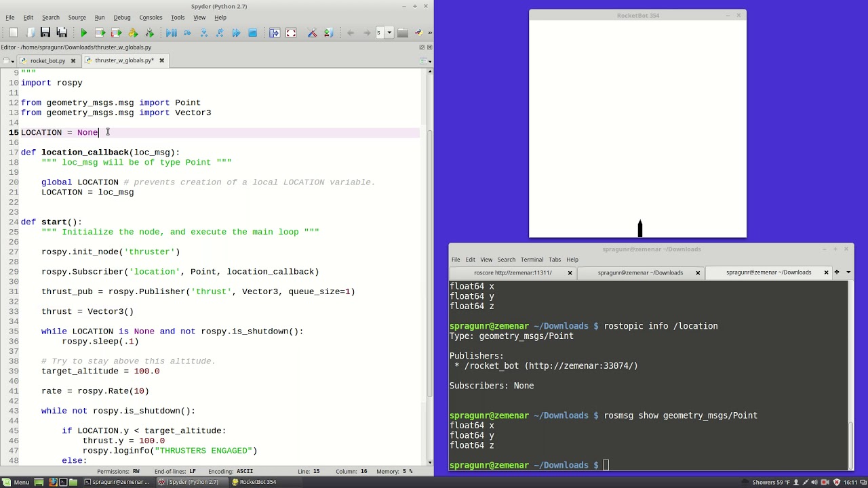Toggle fullscreen mode icon
This screenshot has height=488, width=868.
291,33
